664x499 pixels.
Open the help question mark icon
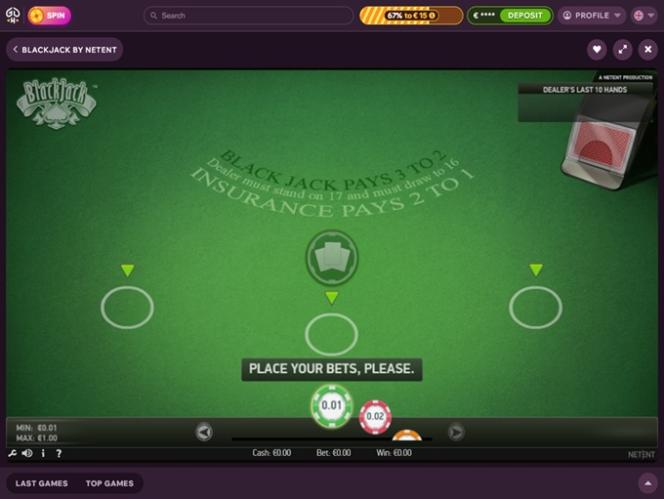59,453
